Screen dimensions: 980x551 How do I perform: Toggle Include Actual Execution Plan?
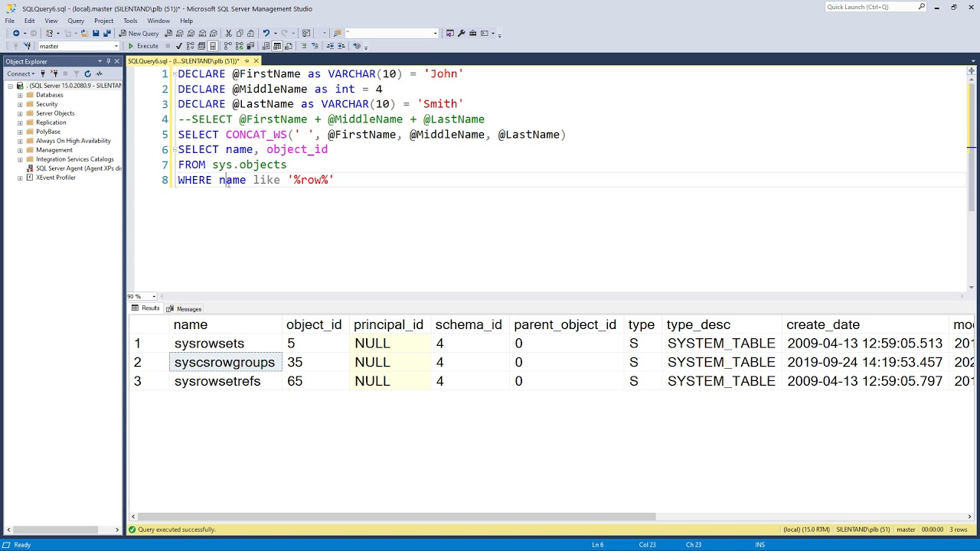pos(227,46)
